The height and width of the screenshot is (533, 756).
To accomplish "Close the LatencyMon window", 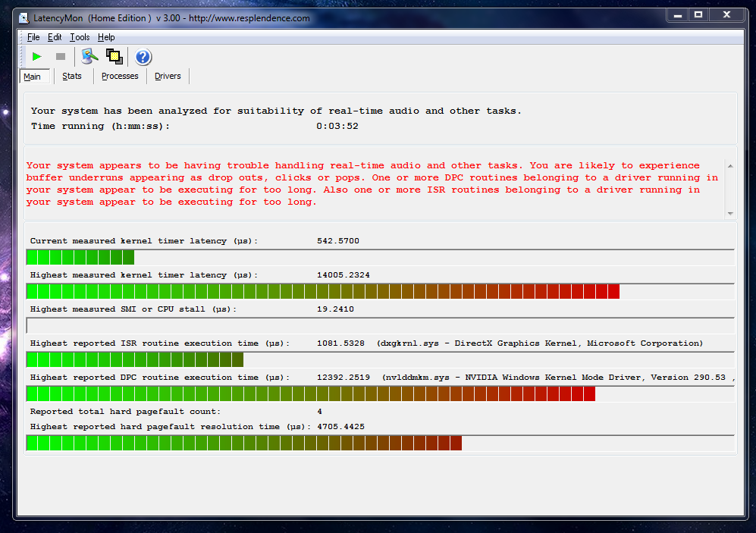I will [x=726, y=15].
